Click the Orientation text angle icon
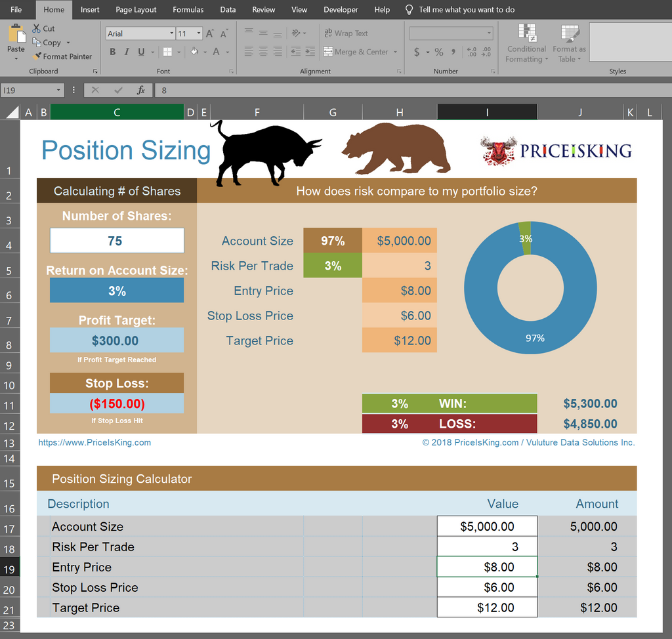 coord(296,33)
